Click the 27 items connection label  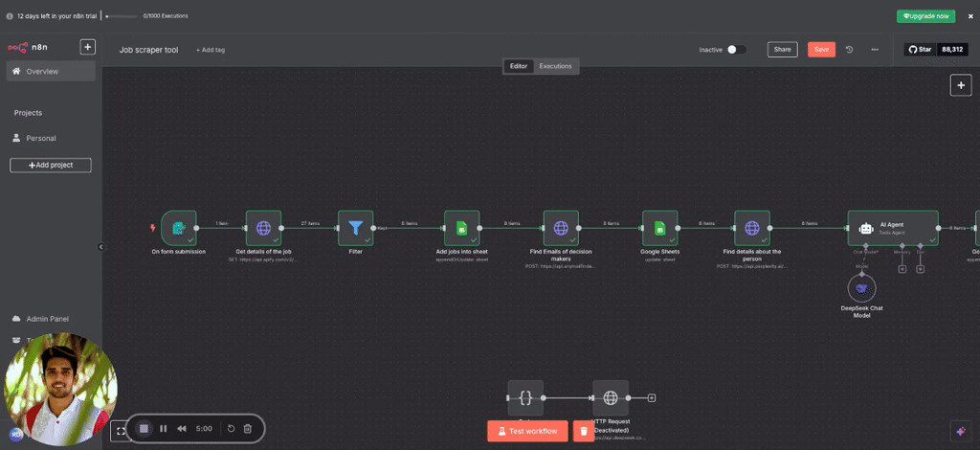pos(311,223)
